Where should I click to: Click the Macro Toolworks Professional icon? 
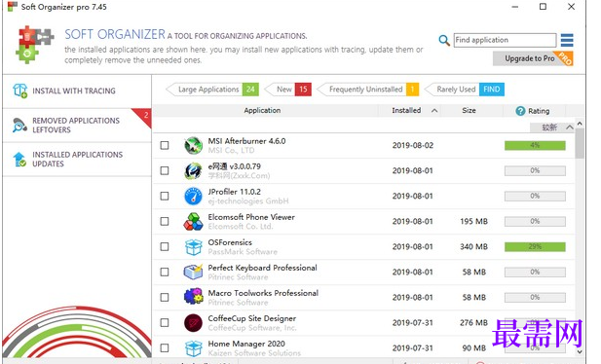click(193, 297)
